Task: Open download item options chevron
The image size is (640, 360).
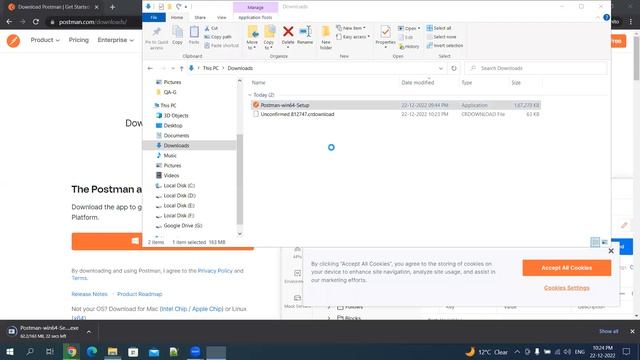Action: [89, 332]
